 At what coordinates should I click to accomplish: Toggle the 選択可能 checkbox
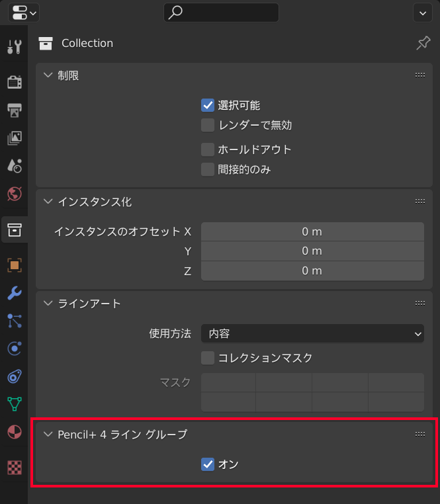208,105
